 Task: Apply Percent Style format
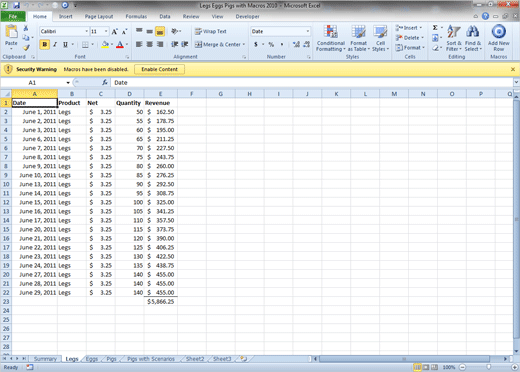tap(271, 44)
